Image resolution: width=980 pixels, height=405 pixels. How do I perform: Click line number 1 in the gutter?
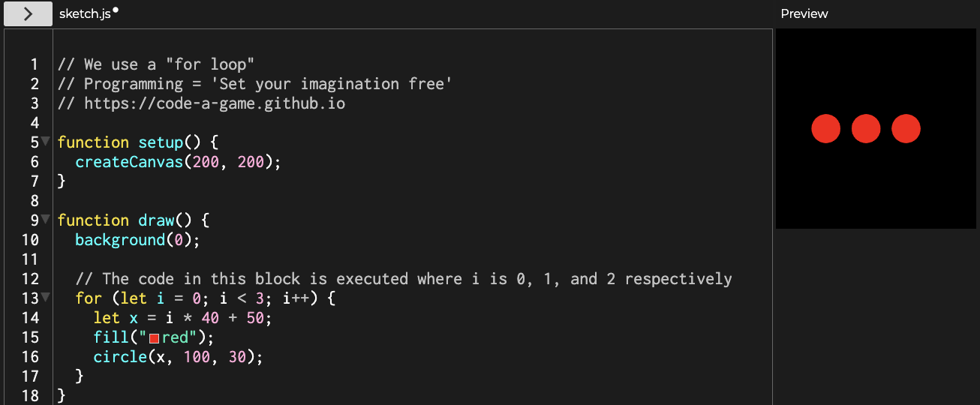click(35, 64)
